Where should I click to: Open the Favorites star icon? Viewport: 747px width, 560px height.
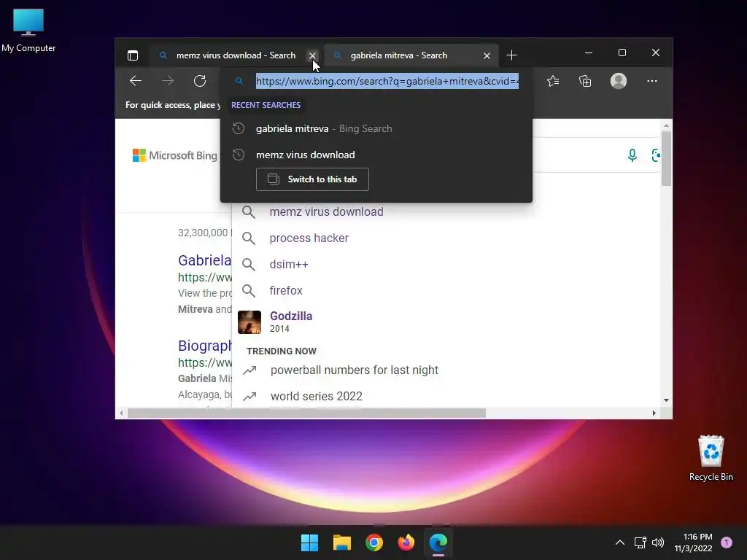(553, 81)
